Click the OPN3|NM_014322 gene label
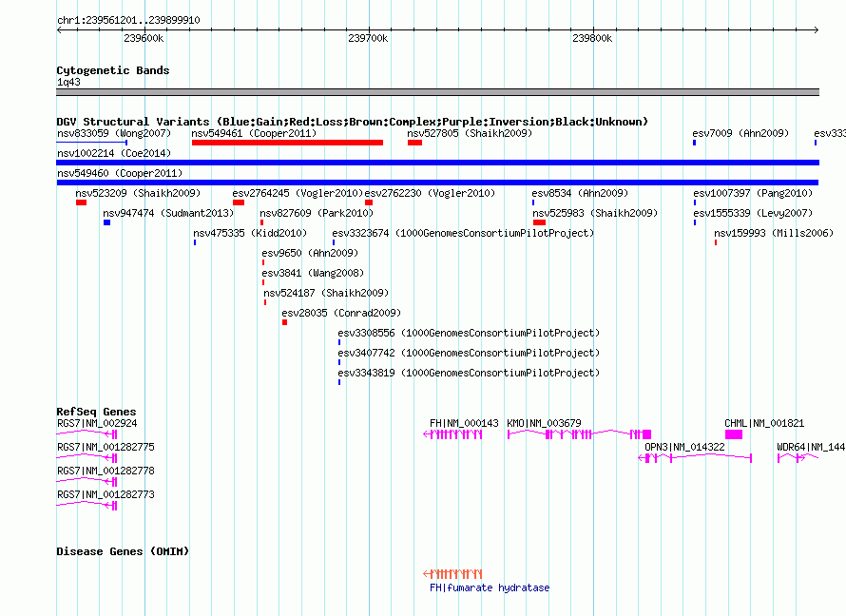Screen dimensions: 846x616 click(x=684, y=447)
